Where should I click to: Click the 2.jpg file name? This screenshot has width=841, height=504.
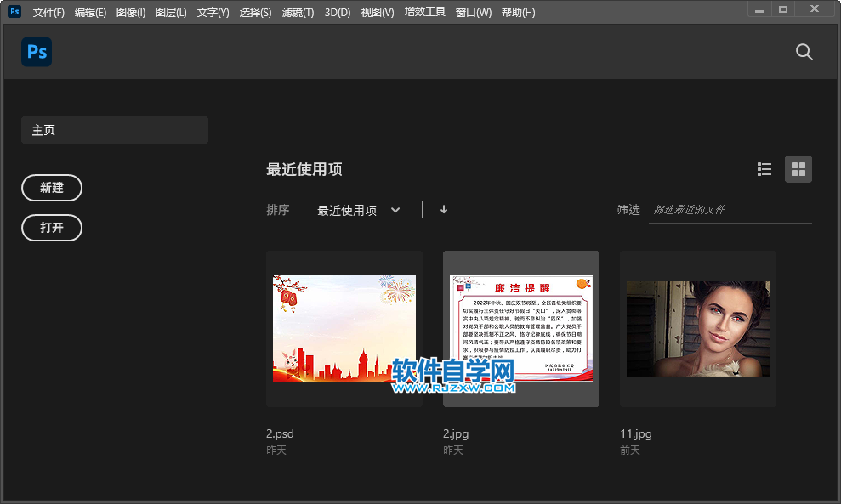456,433
